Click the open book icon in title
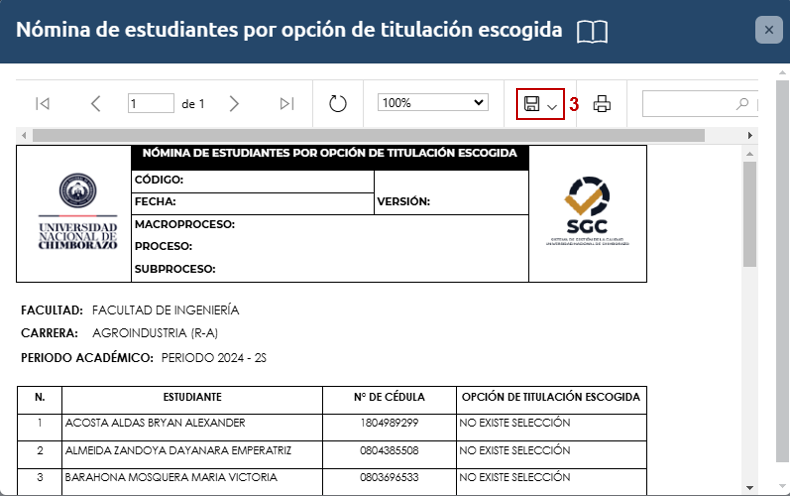The width and height of the screenshot is (790, 497). tap(592, 31)
